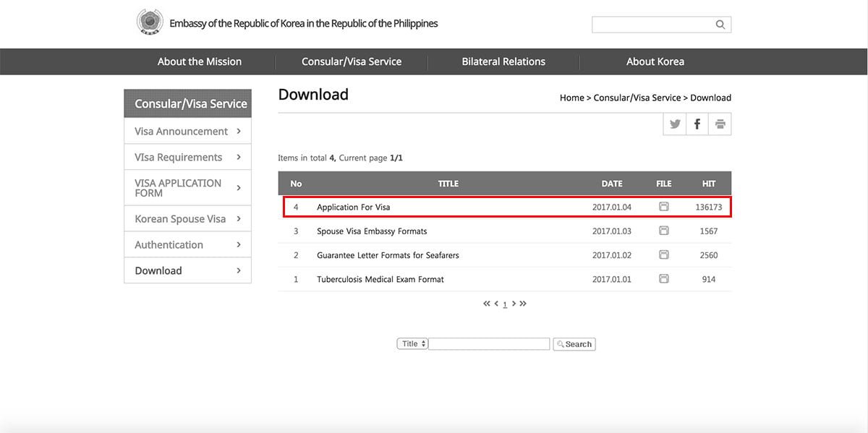
Task: Click the Twitter share icon
Action: point(675,124)
